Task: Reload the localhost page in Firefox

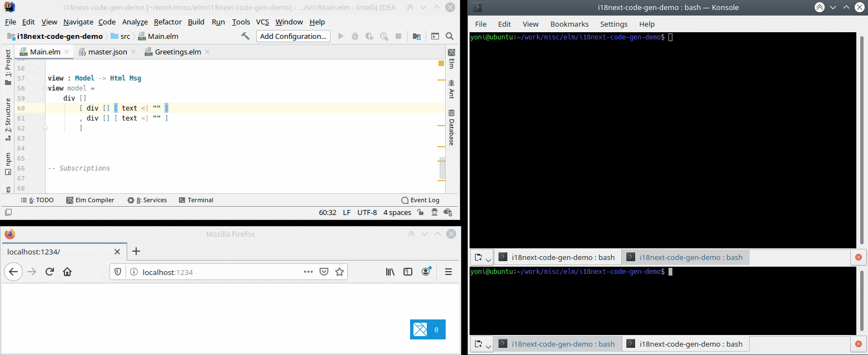Action: pos(49,272)
